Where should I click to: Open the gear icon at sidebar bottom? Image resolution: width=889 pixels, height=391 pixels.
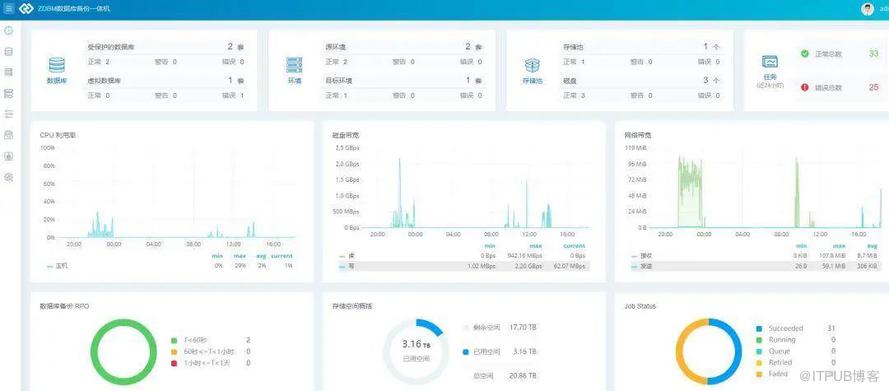click(x=9, y=177)
